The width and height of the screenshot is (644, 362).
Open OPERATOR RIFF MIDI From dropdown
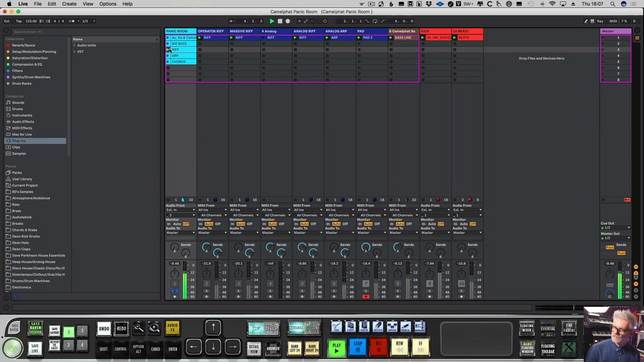click(212, 210)
